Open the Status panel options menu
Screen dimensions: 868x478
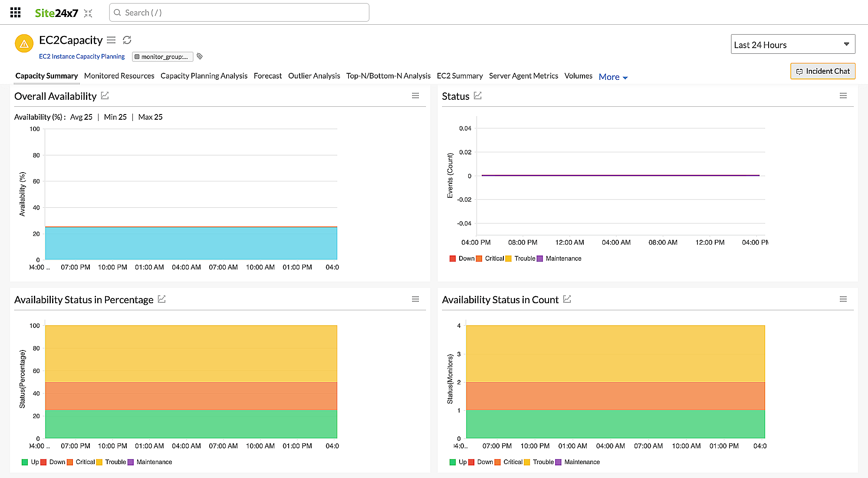843,95
